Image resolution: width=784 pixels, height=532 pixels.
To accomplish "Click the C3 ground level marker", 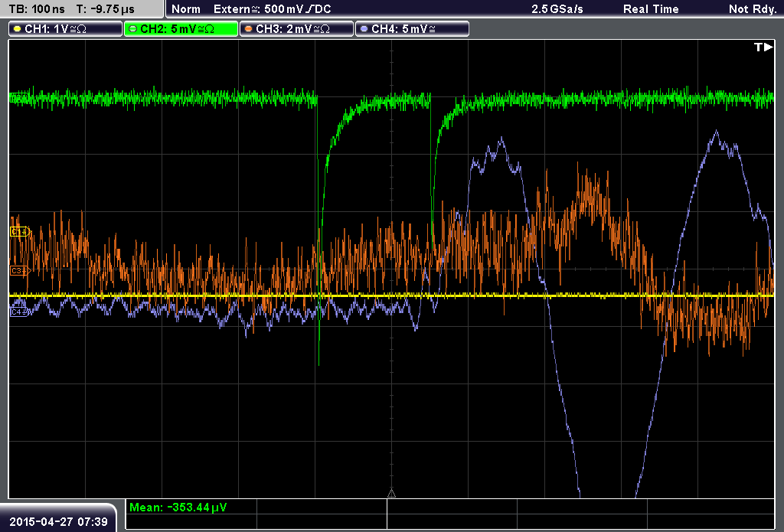I will click(x=21, y=271).
